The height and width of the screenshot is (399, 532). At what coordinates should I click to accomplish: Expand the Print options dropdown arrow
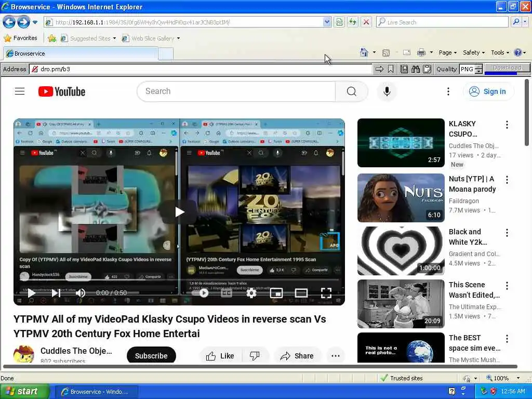(x=431, y=52)
